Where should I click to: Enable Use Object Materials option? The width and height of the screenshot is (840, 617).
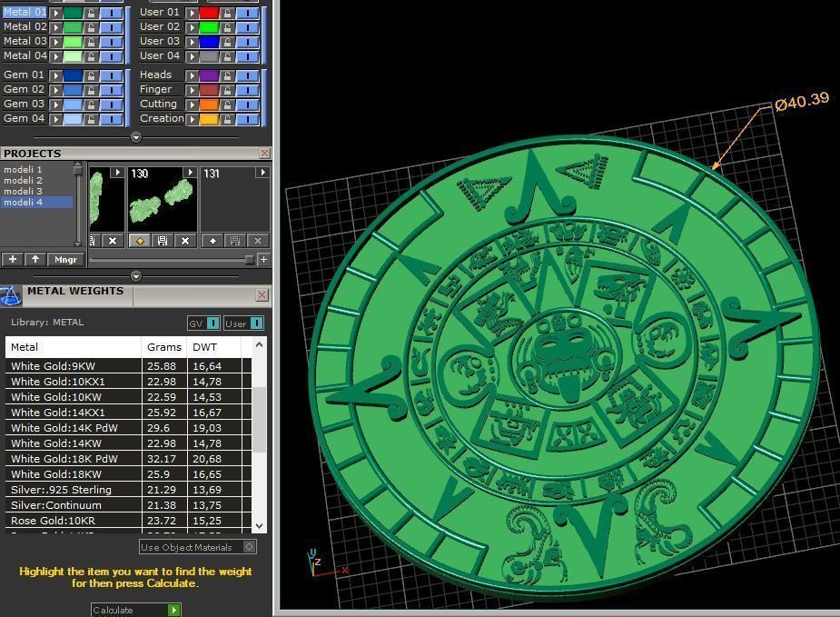click(198, 547)
